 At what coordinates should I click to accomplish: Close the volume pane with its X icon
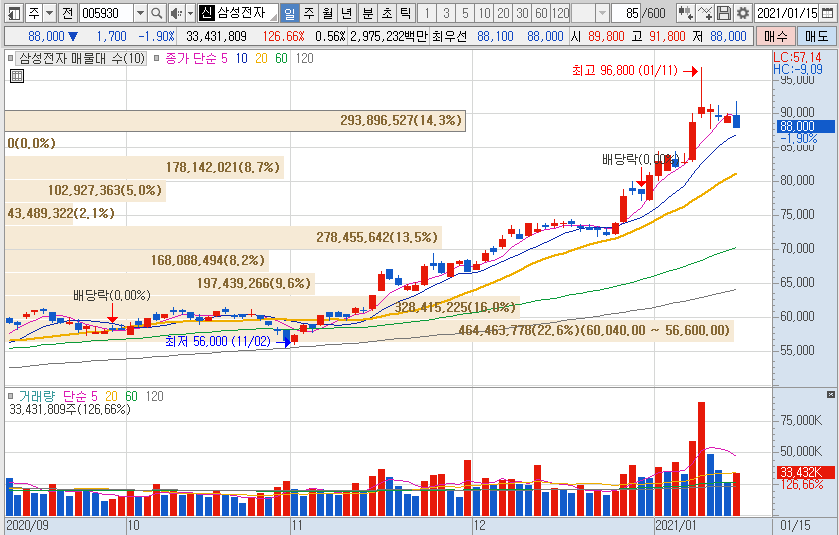[x=830, y=395]
